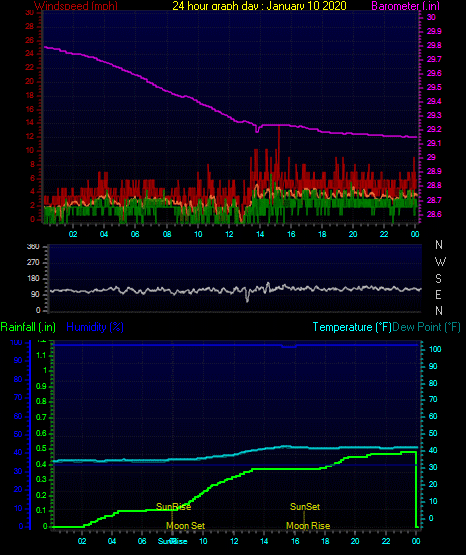The height and width of the screenshot is (555, 466).
Task: Click the Rainfall (.in) legend label
Action: coord(28,327)
